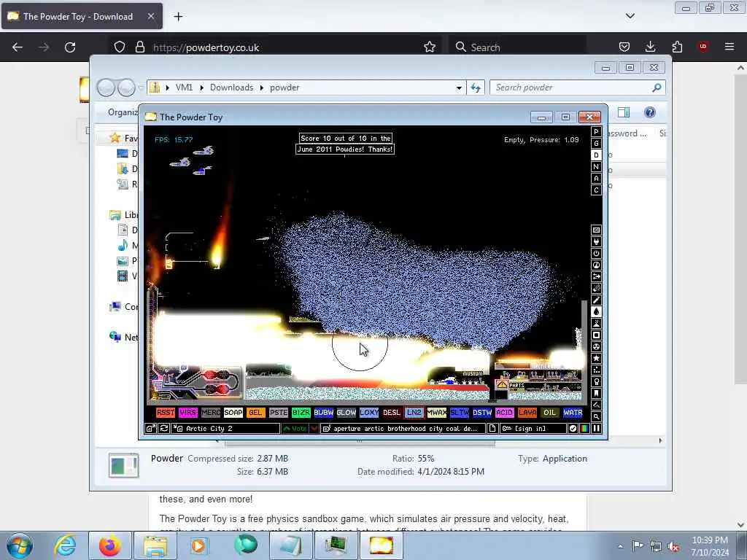Select the WATR element swatch
This screenshot has width=747, height=560.
pos(572,413)
